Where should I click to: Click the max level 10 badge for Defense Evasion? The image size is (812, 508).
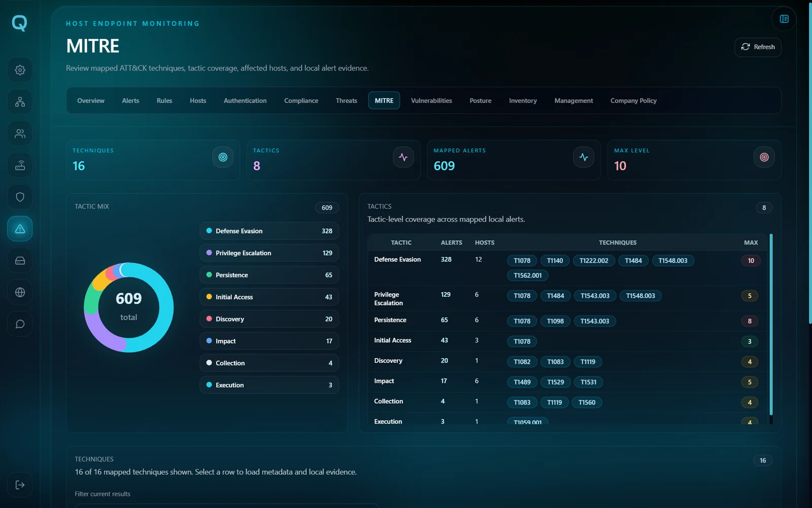(x=751, y=261)
